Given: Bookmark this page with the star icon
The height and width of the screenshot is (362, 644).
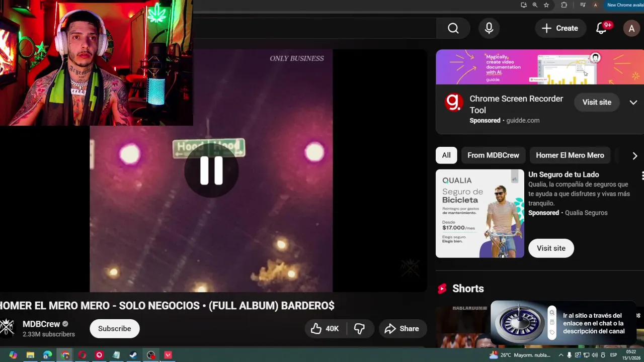Looking at the screenshot, I should point(546,5).
